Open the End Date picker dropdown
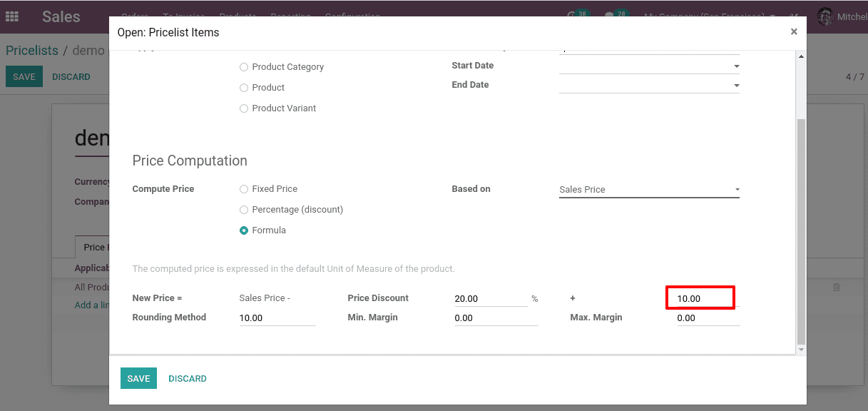Image resolution: width=868 pixels, height=411 pixels. coord(736,86)
